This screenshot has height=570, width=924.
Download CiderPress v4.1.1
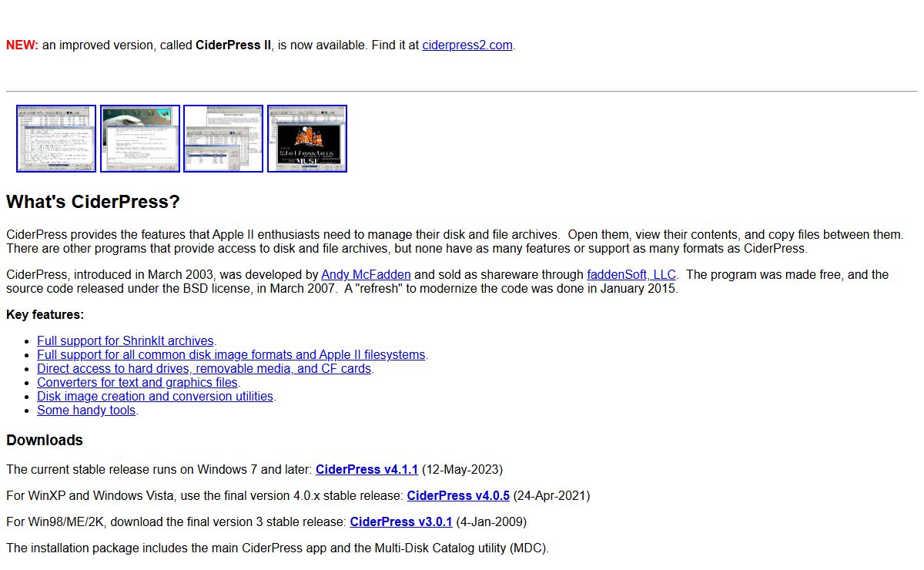pos(367,469)
